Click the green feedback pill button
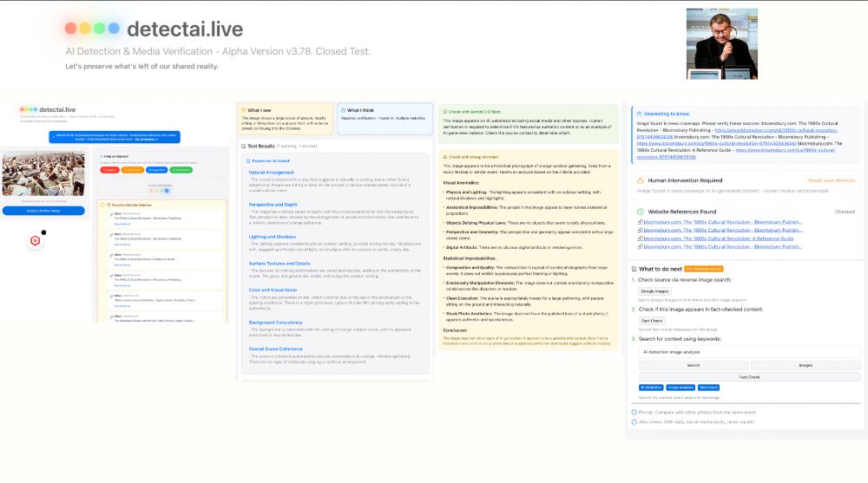Viewport: 868px width, 483px height. point(181,170)
